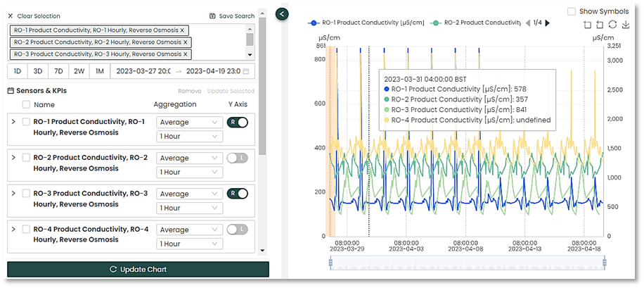The width and height of the screenshot is (644, 288).
Task: Select the 7D time range tab
Action: coord(59,71)
